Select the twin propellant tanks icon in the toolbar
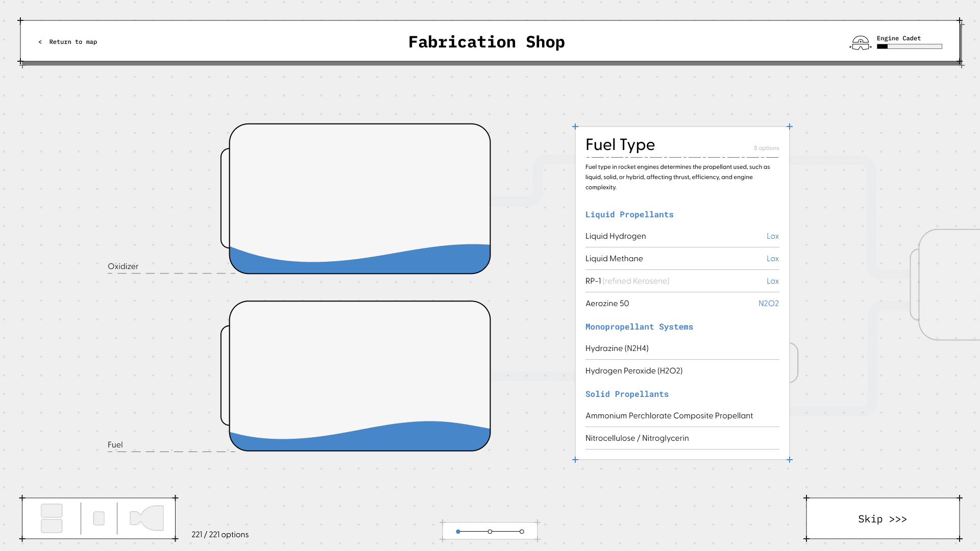Screen dimensions: 980x551 [51, 518]
